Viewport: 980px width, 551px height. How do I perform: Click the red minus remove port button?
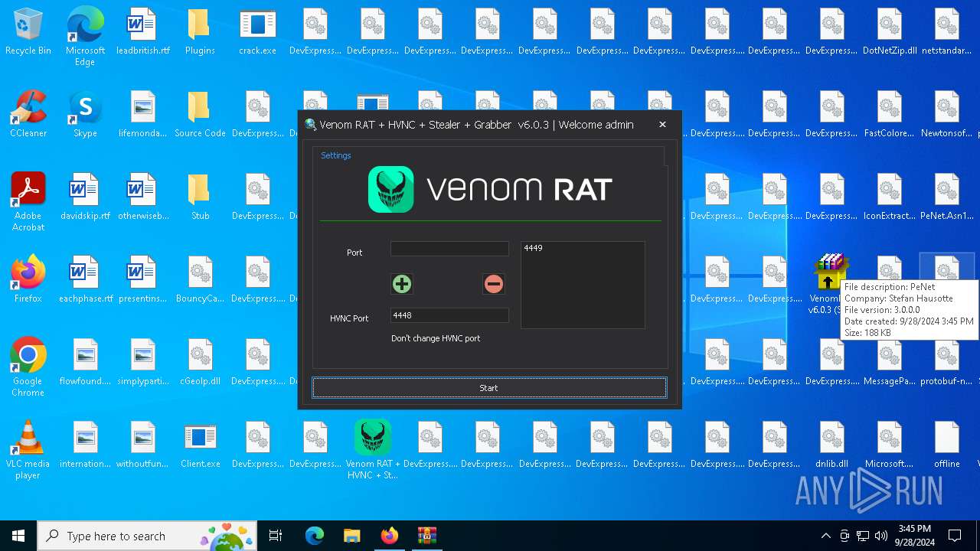tap(494, 284)
